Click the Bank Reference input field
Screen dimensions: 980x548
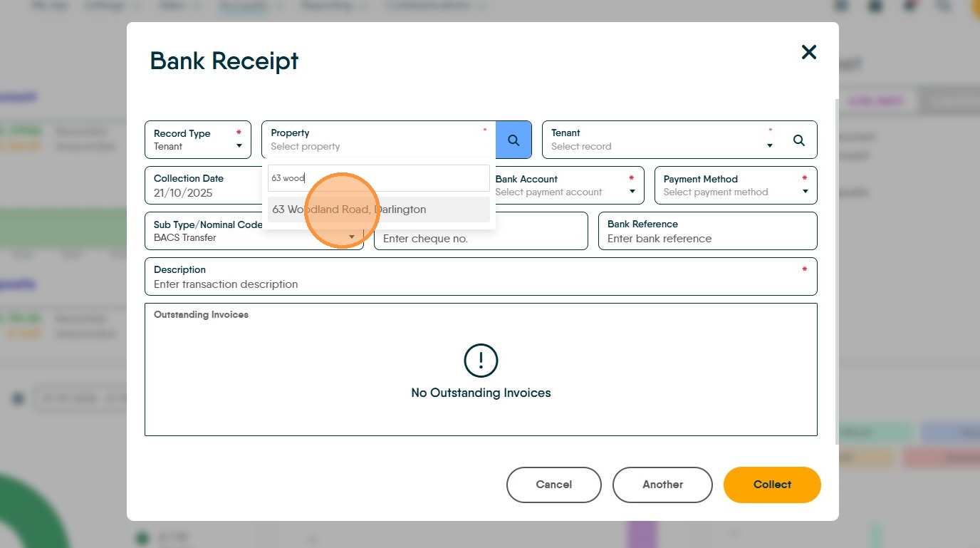point(708,231)
